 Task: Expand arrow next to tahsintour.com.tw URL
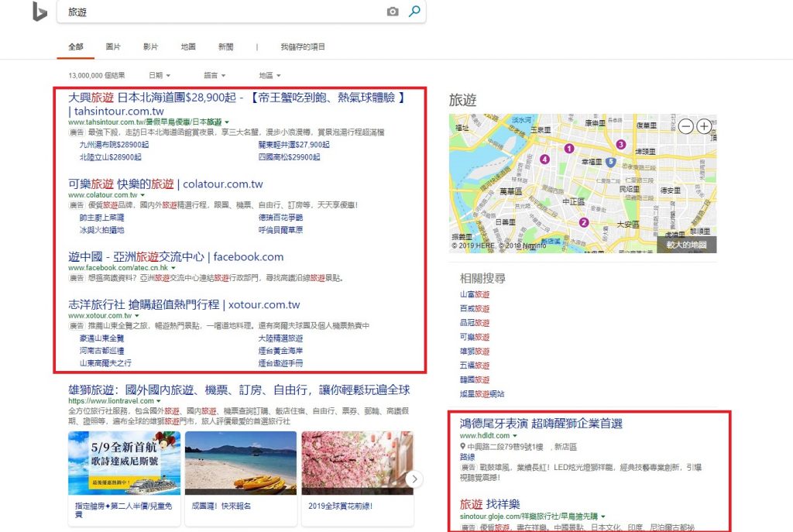227,122
